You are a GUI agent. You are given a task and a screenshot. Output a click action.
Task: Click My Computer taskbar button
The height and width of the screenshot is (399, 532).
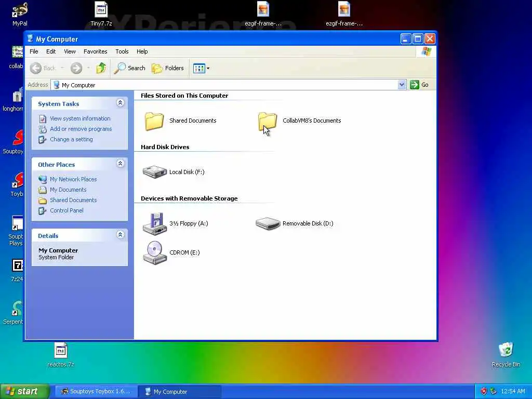click(180, 392)
